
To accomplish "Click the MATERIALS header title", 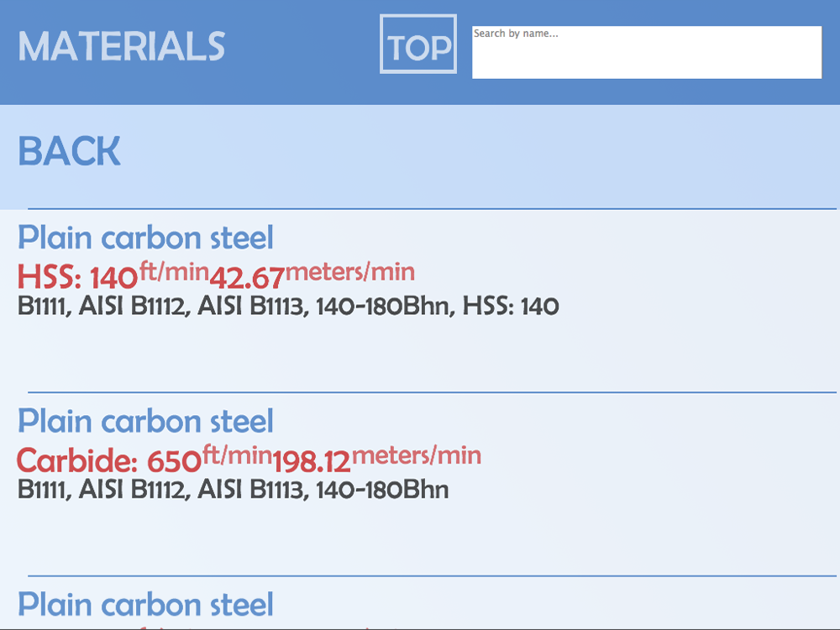I will [x=122, y=47].
